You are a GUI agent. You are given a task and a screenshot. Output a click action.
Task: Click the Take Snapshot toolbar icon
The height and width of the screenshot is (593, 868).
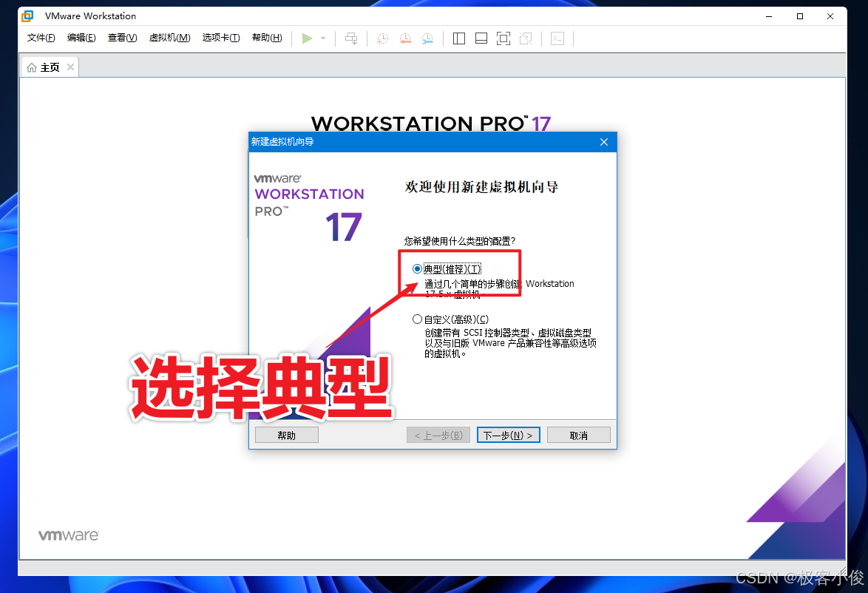coord(382,38)
